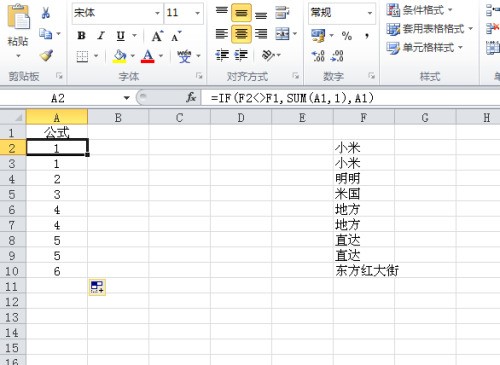
Task: Select column F header
Action: click(364, 117)
